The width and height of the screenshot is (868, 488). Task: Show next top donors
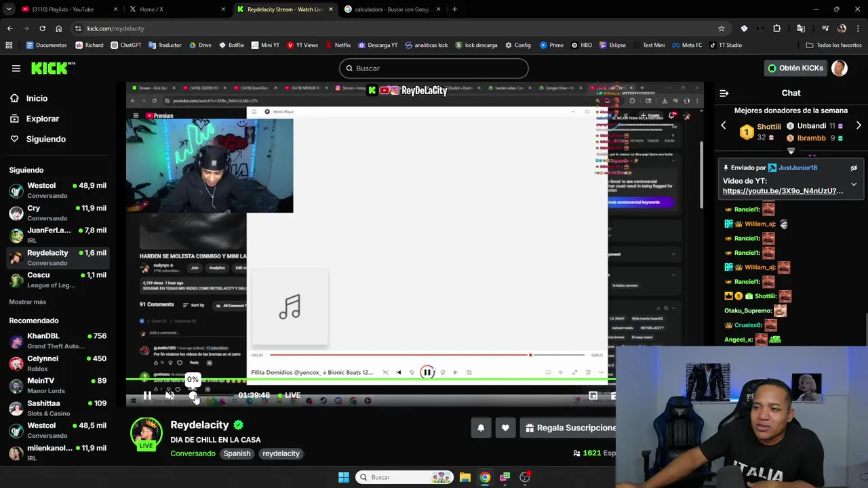click(859, 125)
